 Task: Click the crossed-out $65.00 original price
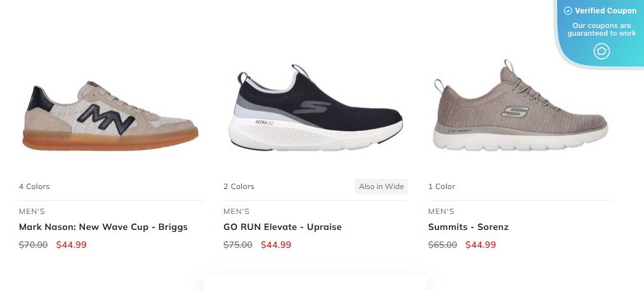click(x=442, y=245)
